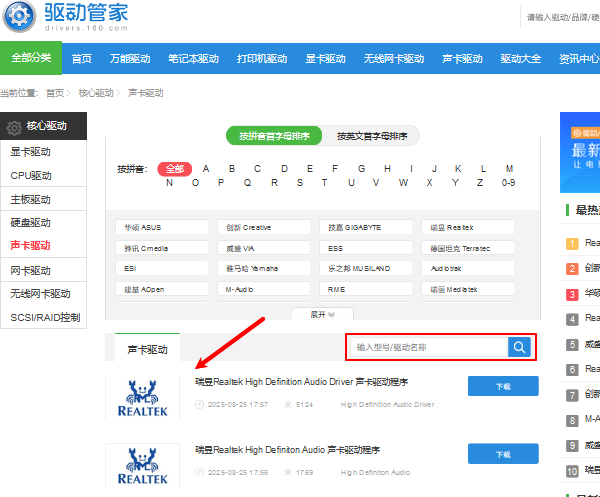Select 雅马哈 Yamaha brand
The image size is (600, 497).
264,268
